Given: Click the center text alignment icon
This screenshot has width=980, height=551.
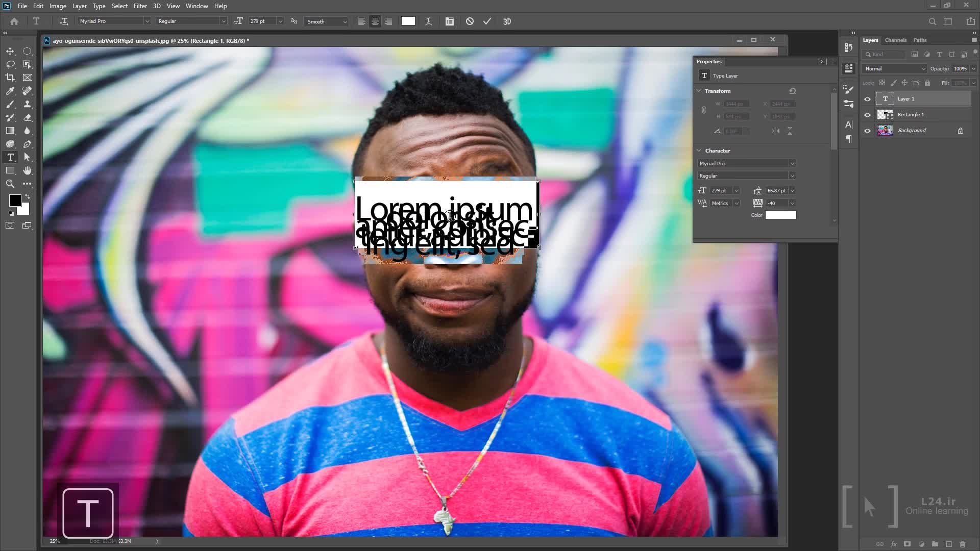Looking at the screenshot, I should pos(375,21).
